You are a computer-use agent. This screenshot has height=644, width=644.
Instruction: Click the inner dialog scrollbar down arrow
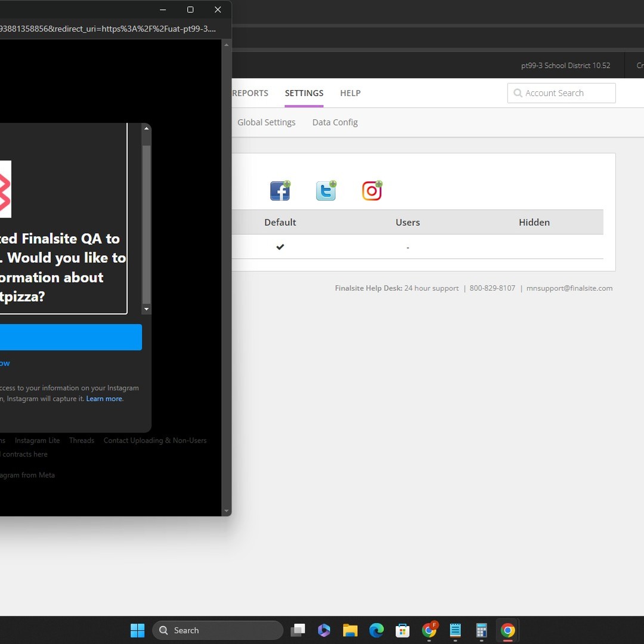(x=146, y=309)
